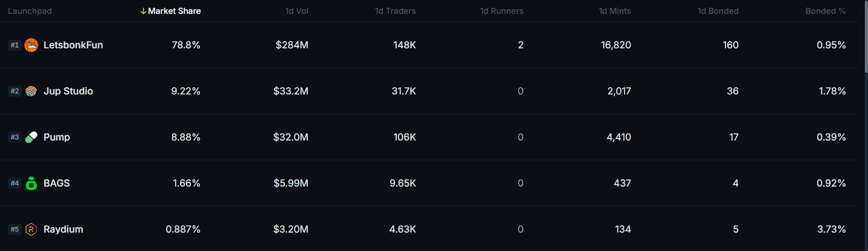Image resolution: width=868 pixels, height=251 pixels.
Task: Click the Launchpad column header
Action: coord(30,11)
